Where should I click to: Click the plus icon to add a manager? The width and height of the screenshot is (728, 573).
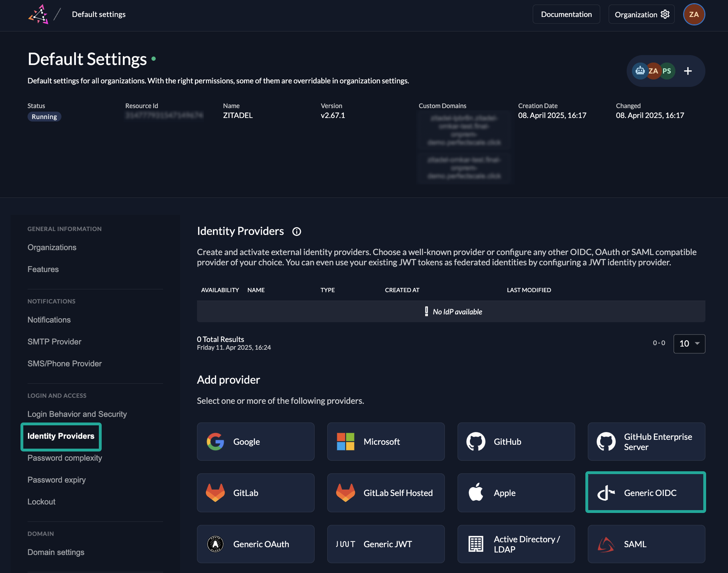click(x=688, y=71)
